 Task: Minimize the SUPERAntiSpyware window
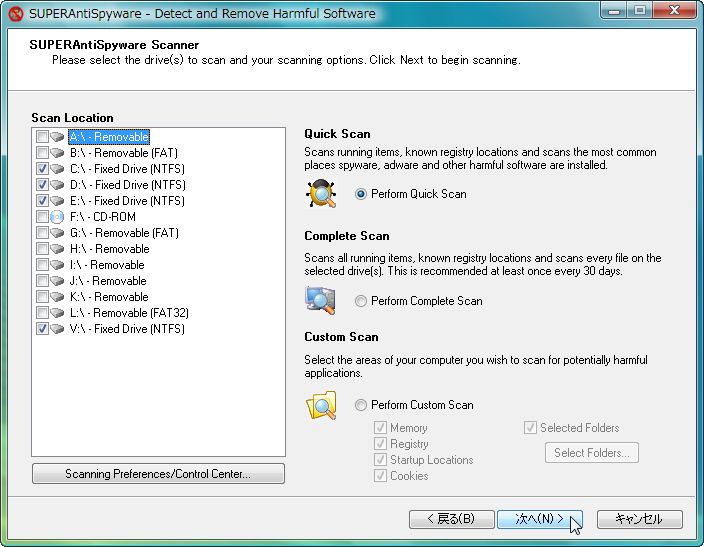point(614,11)
